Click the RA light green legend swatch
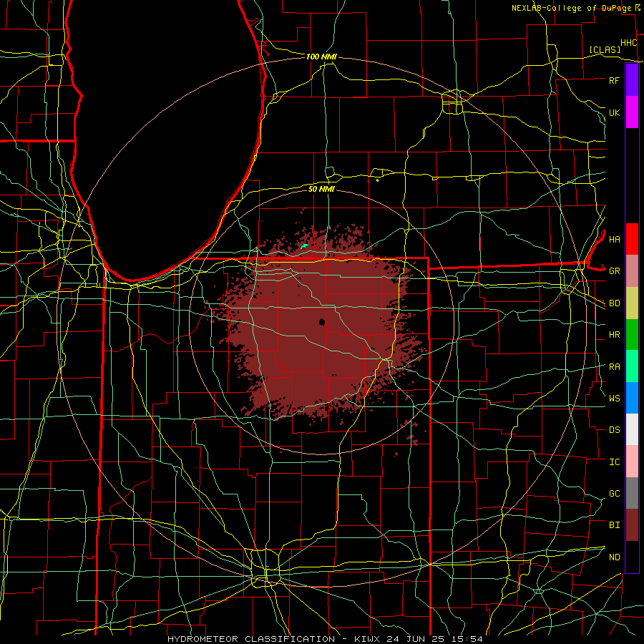The image size is (644, 644). click(x=632, y=366)
